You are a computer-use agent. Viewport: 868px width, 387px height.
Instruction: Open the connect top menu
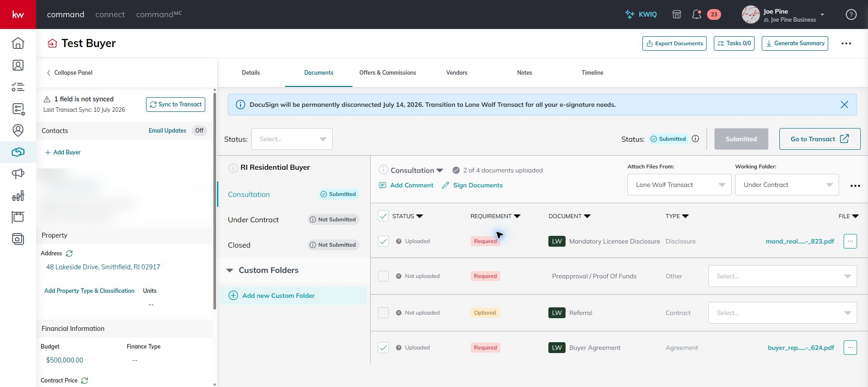pyautogui.click(x=110, y=14)
